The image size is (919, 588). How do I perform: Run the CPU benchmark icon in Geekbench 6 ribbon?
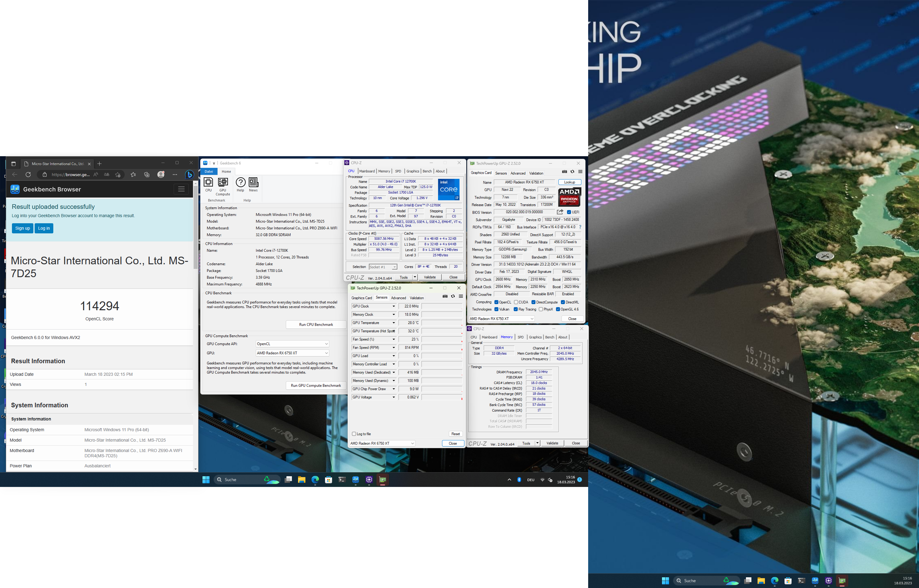pyautogui.click(x=209, y=185)
